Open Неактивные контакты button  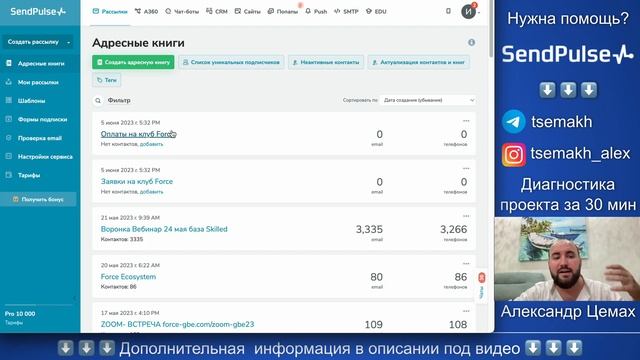point(326,62)
